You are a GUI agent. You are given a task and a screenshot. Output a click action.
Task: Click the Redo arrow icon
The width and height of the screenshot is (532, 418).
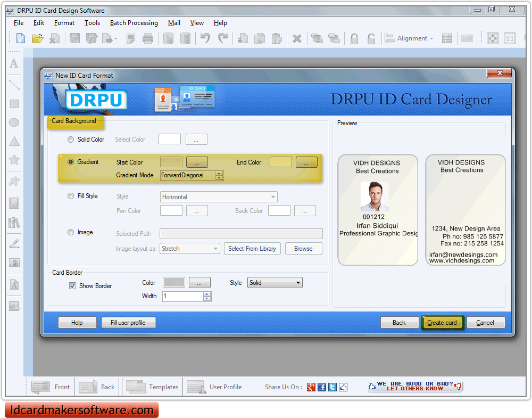click(223, 38)
